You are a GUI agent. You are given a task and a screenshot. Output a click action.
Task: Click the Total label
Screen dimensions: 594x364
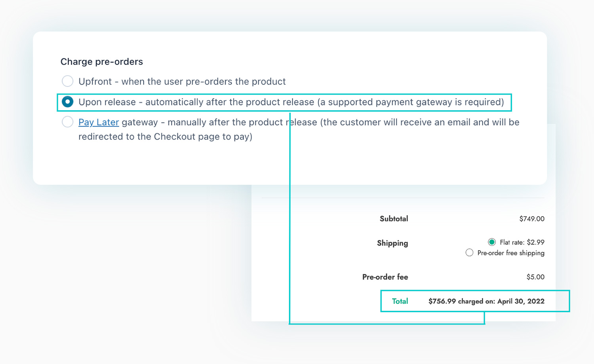pos(400,301)
